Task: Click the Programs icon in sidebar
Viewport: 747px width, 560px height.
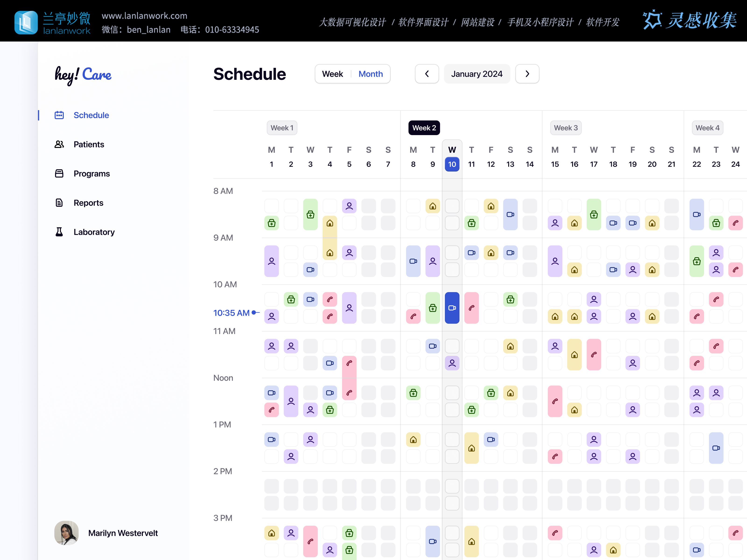Action: (59, 174)
